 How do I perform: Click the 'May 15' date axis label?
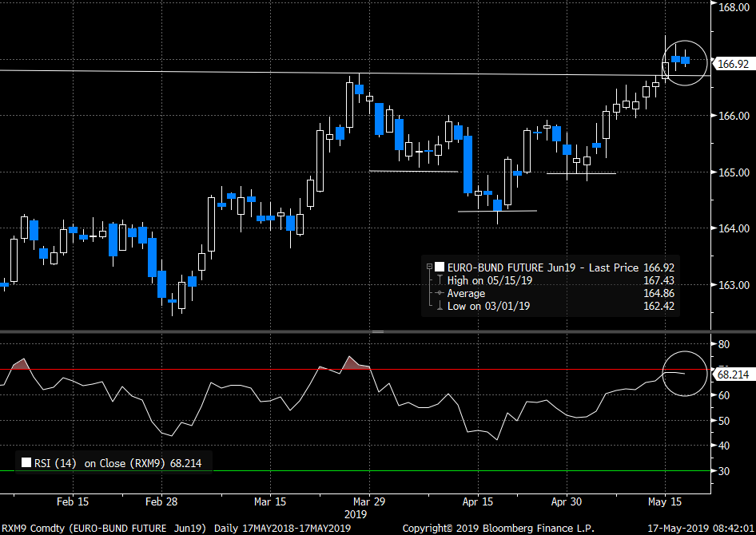pos(665,501)
